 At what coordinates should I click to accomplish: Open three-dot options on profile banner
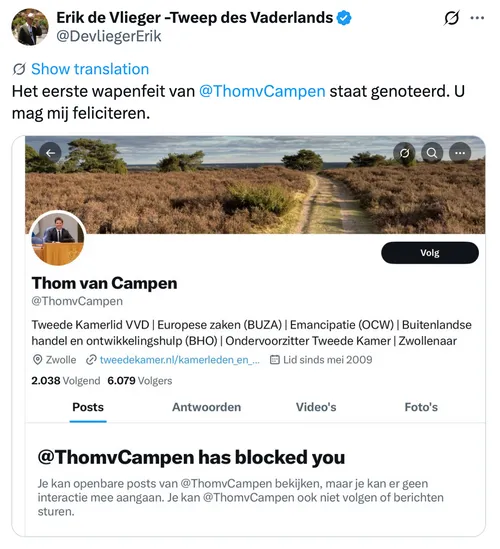[460, 153]
